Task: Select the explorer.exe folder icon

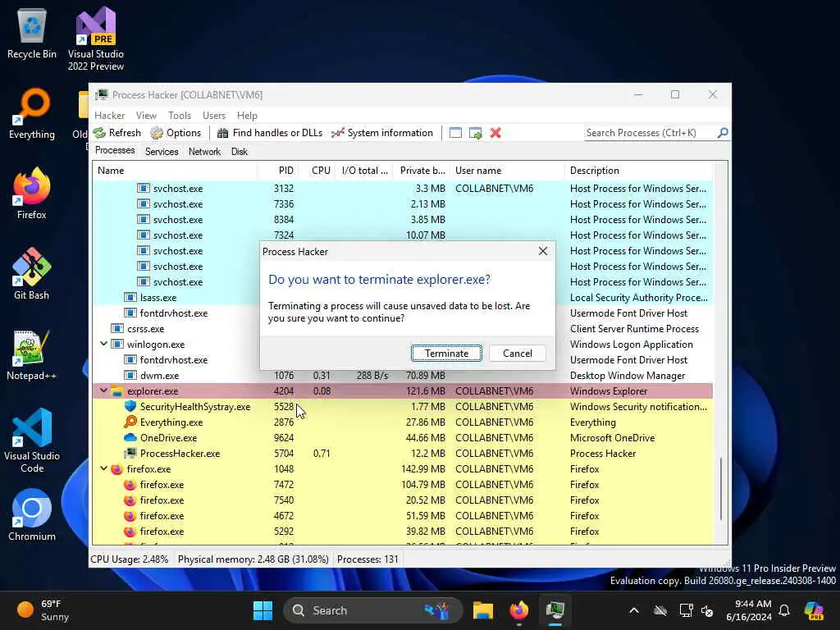Action: pos(116,390)
